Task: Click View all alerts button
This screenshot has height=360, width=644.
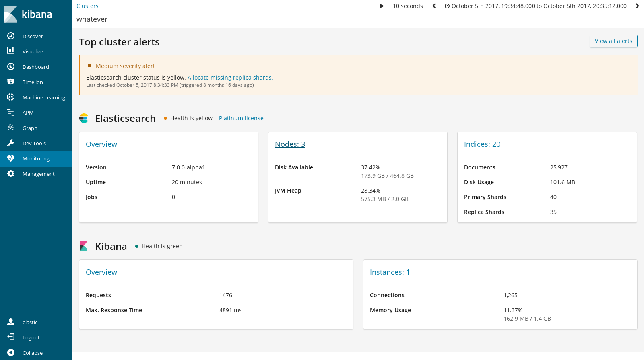Action: [613, 41]
